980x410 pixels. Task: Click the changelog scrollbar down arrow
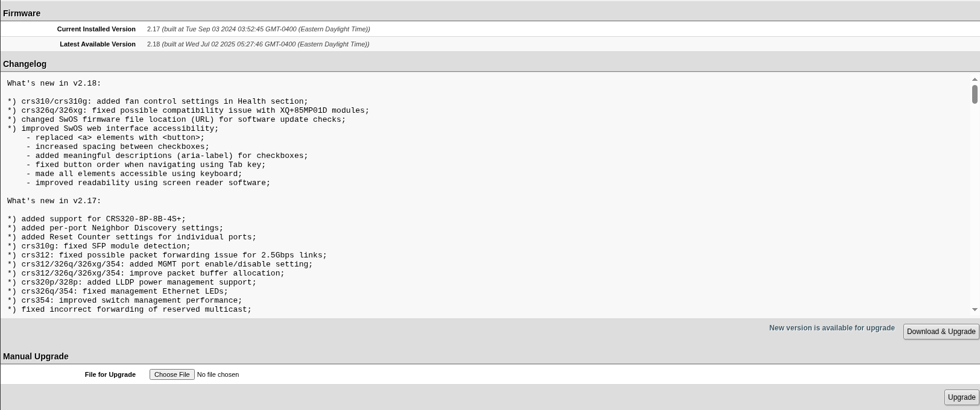click(975, 309)
